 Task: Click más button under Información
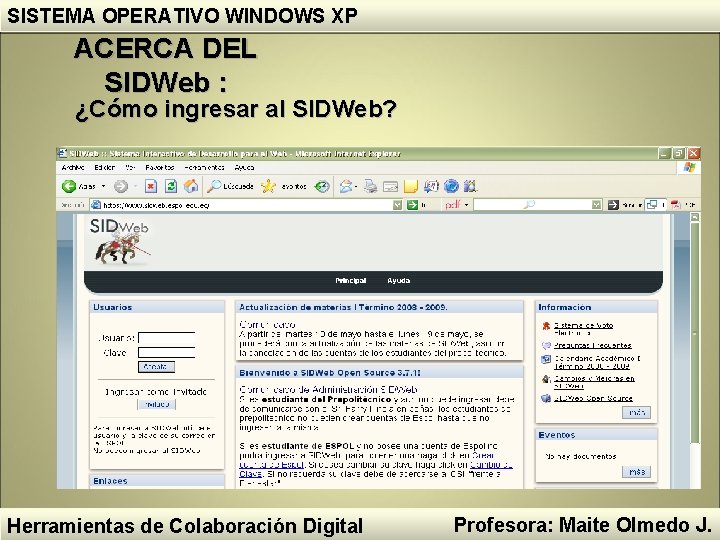637,412
